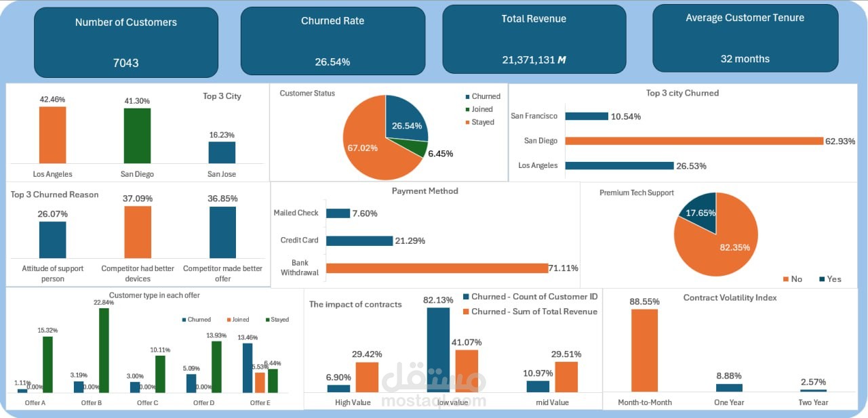
Task: Click the 'Churned - Count of Customer ID' legend swatch
Action: coord(466,297)
